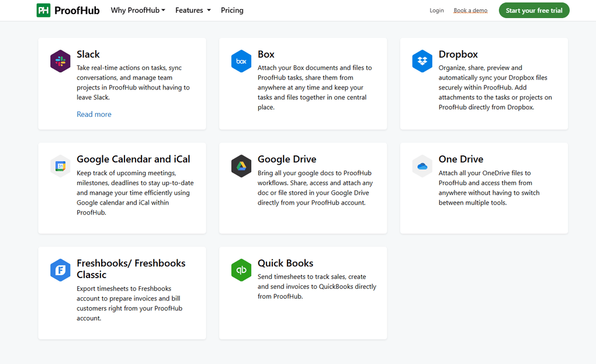Viewport: 596px width, 364px height.
Task: Click the Dropbox card title
Action: (458, 54)
